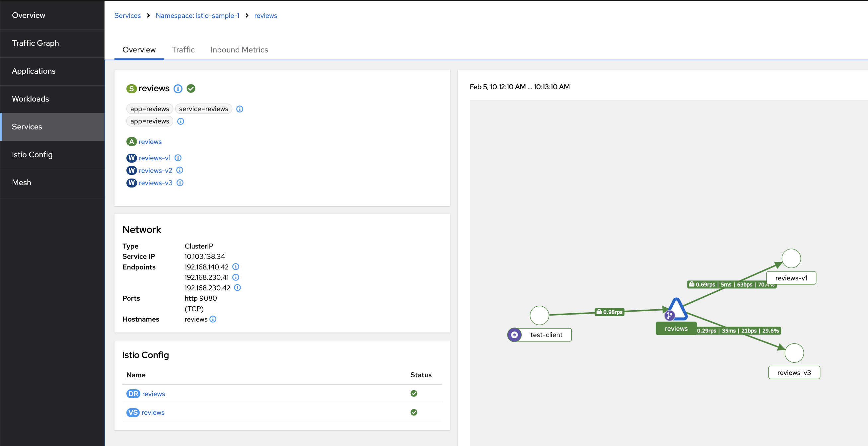Click the DestinationRule reviews valid status icon
This screenshot has width=868, height=446.
pyautogui.click(x=414, y=394)
